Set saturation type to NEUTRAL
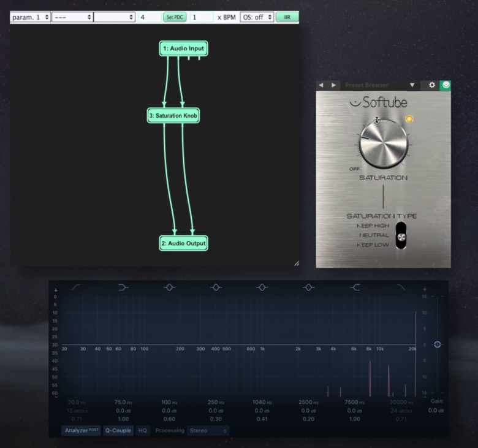This screenshot has width=478, height=448. click(x=374, y=235)
